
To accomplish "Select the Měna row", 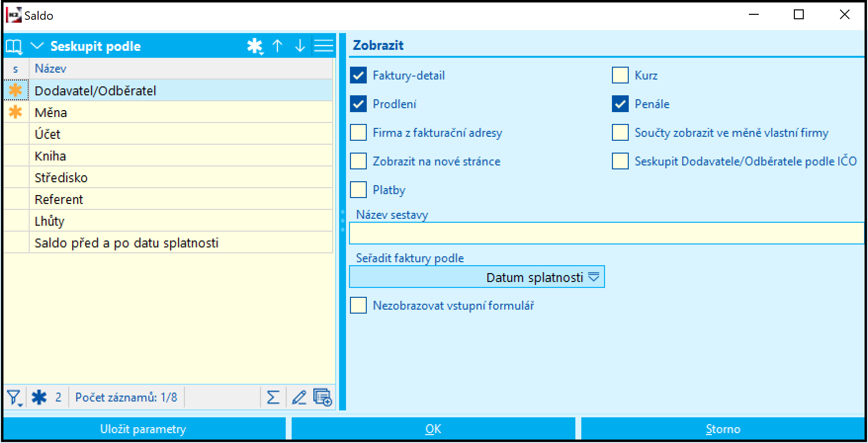I will [168, 112].
